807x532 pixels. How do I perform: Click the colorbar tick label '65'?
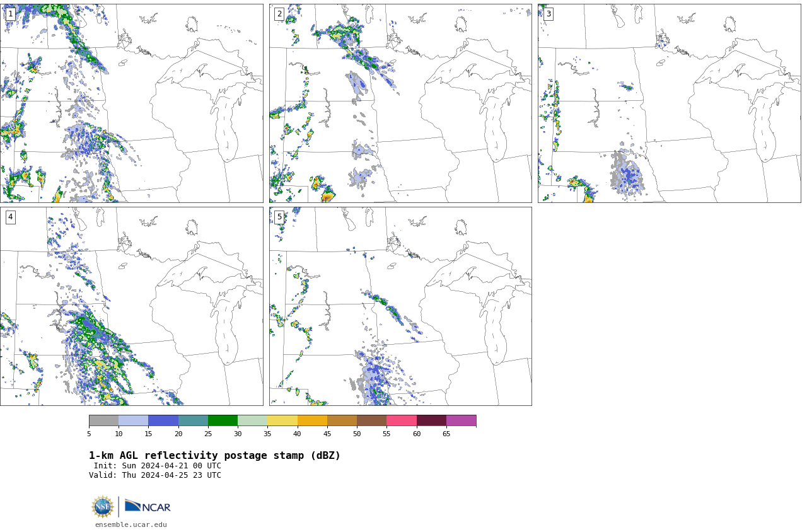tap(446, 434)
